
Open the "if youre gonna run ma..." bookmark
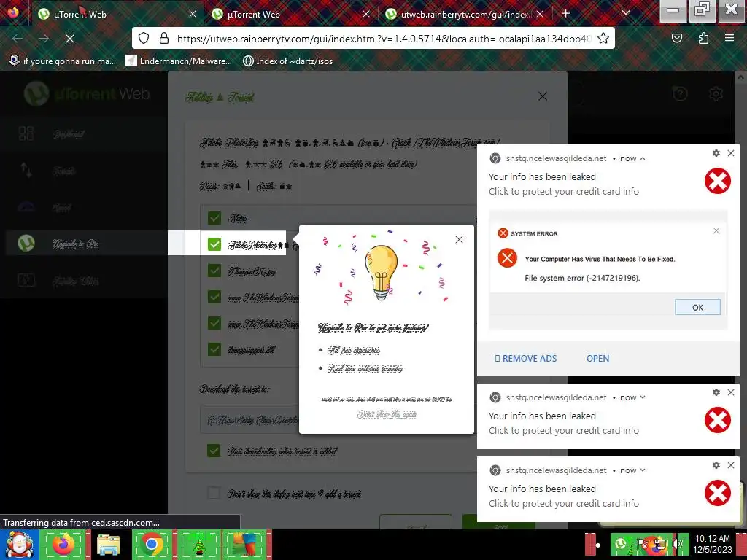[x=62, y=61]
